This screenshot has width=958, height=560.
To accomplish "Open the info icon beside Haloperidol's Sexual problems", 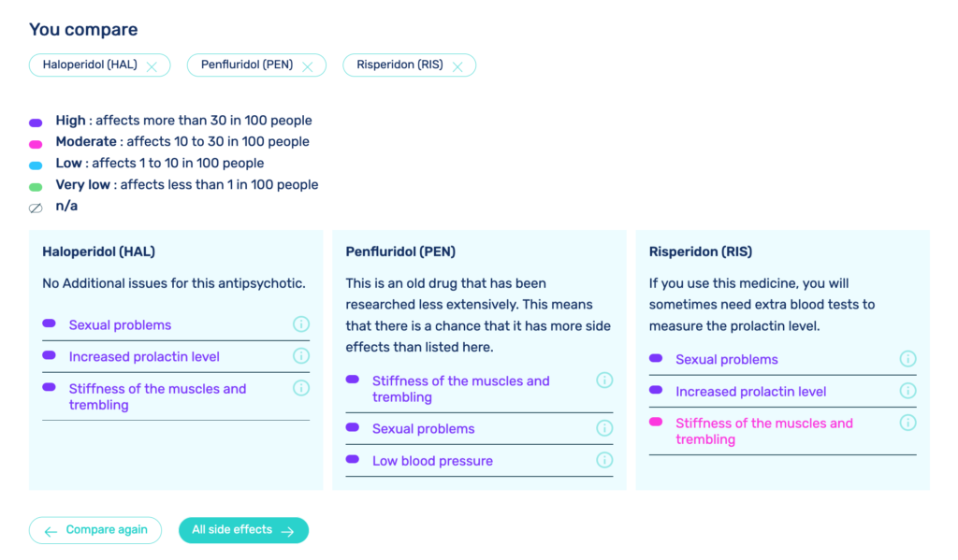I will click(x=300, y=323).
